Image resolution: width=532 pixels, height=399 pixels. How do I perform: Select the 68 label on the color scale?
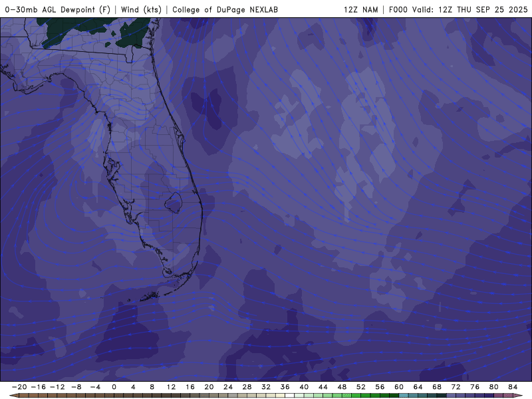point(437,387)
